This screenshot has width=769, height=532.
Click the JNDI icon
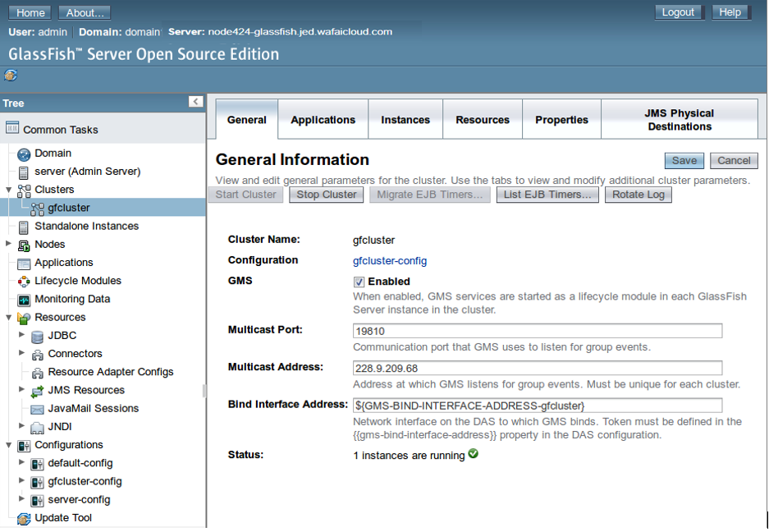(x=37, y=428)
